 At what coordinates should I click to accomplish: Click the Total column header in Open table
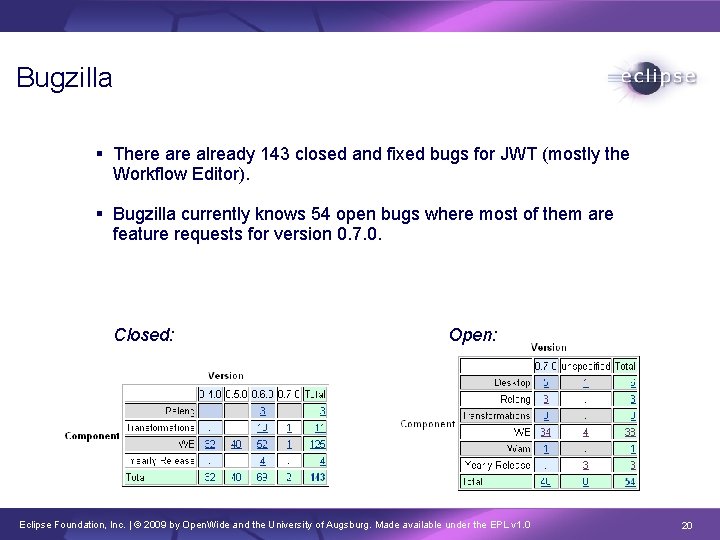coord(625,366)
